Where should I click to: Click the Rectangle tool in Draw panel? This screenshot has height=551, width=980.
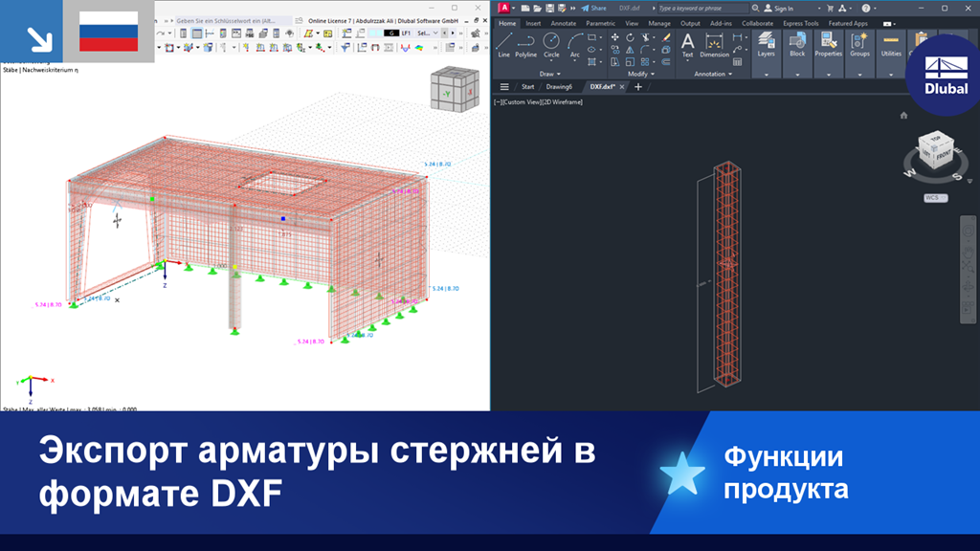click(x=591, y=37)
